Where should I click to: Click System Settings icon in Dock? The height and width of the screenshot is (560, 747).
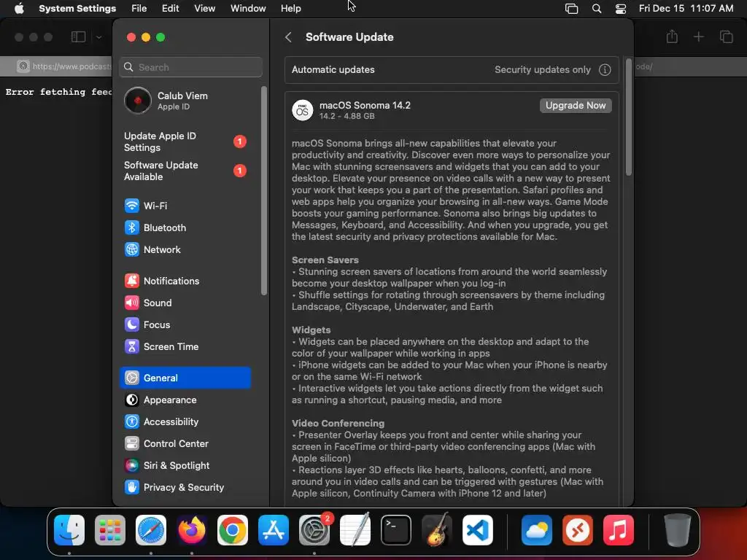pyautogui.click(x=314, y=529)
